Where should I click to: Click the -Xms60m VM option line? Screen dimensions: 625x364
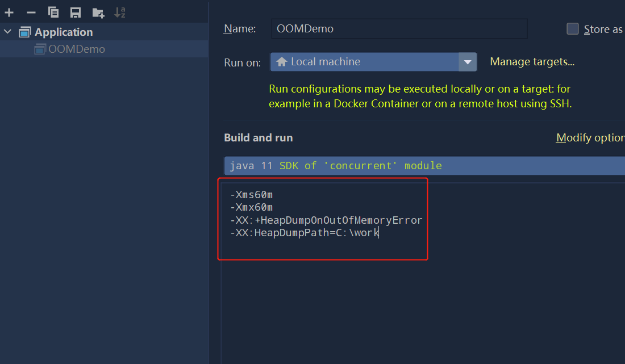tap(251, 195)
